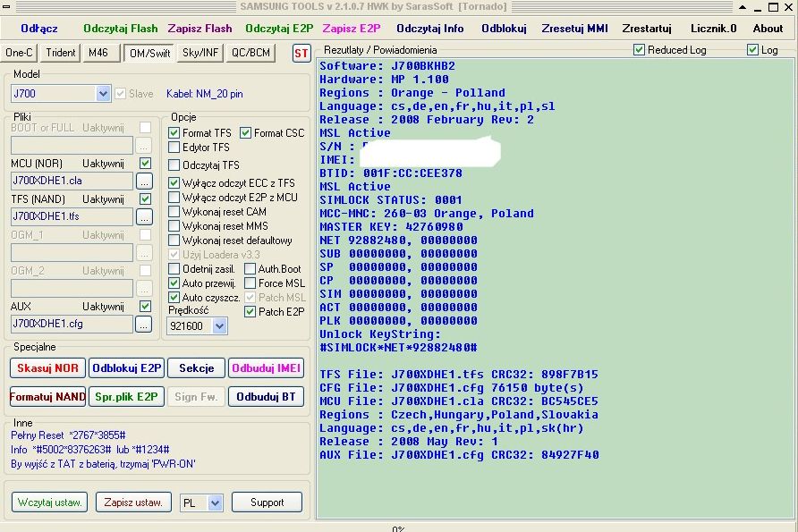Open the Prędkość 921600 speed dropdown
Screen dimensions: 798x532
coord(219,326)
